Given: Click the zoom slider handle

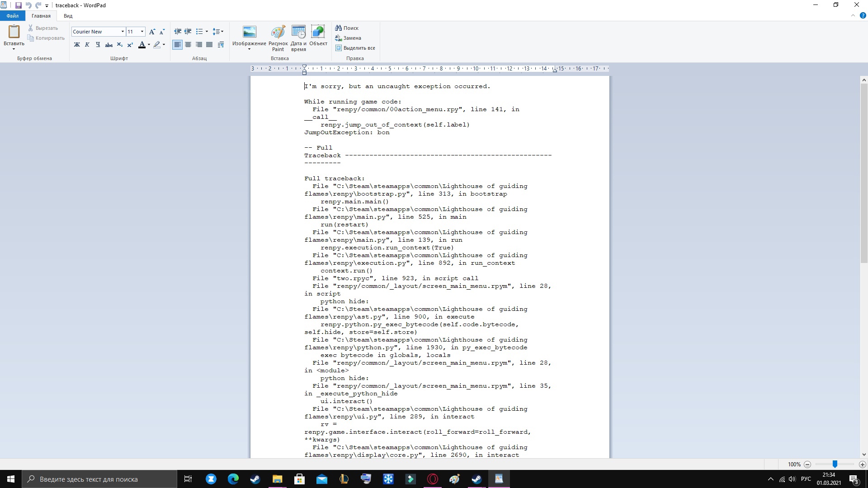Looking at the screenshot, I should 835,464.
